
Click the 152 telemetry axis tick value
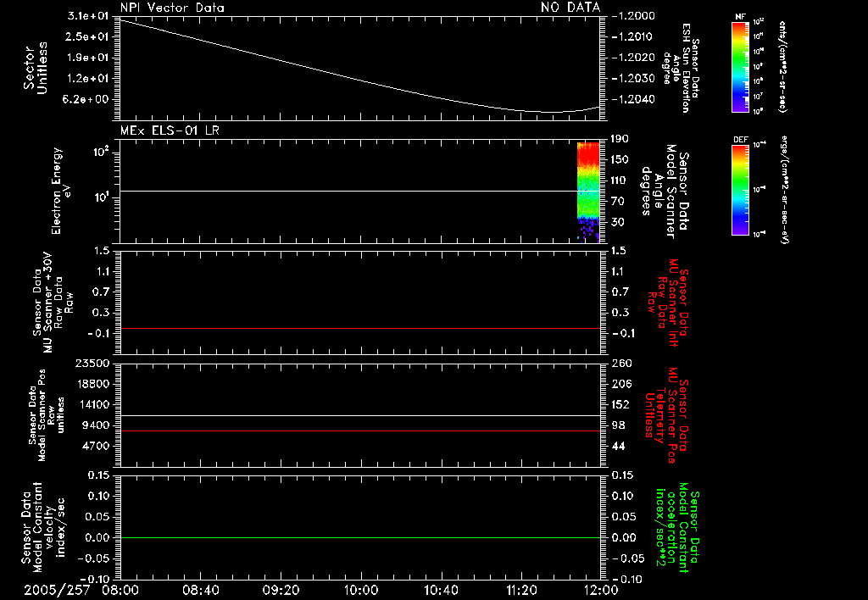coord(620,404)
